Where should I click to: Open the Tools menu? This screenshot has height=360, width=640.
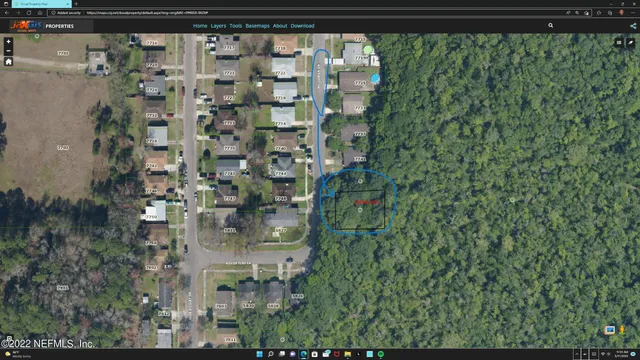[x=236, y=26]
